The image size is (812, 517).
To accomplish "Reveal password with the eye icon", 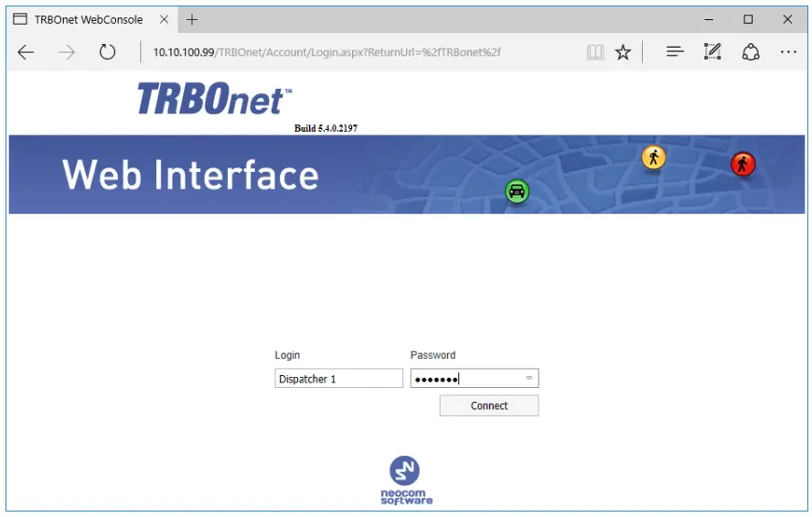I will coord(529,378).
